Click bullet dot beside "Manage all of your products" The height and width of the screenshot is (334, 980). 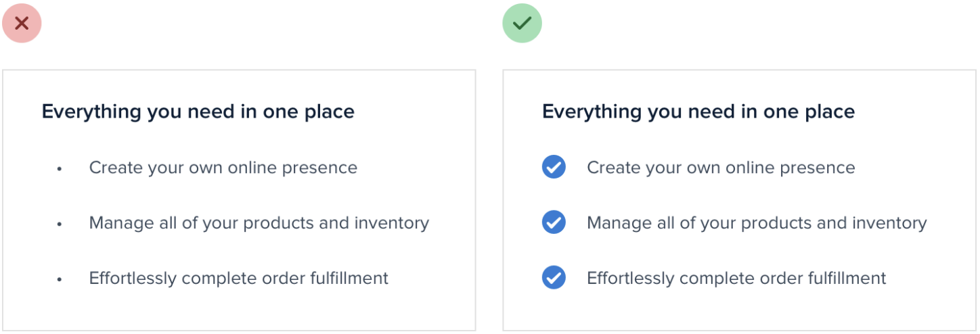[60, 224]
